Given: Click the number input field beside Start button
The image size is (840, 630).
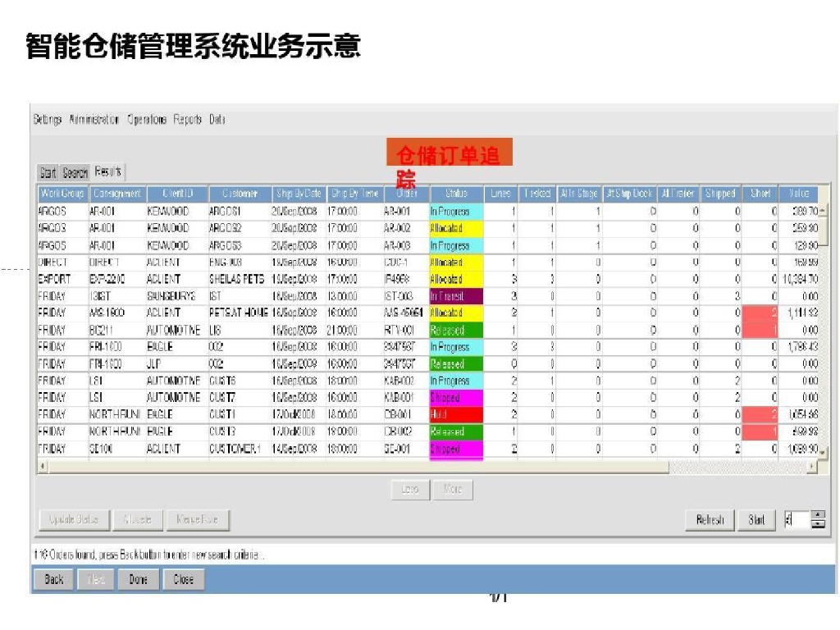Looking at the screenshot, I should 795,519.
